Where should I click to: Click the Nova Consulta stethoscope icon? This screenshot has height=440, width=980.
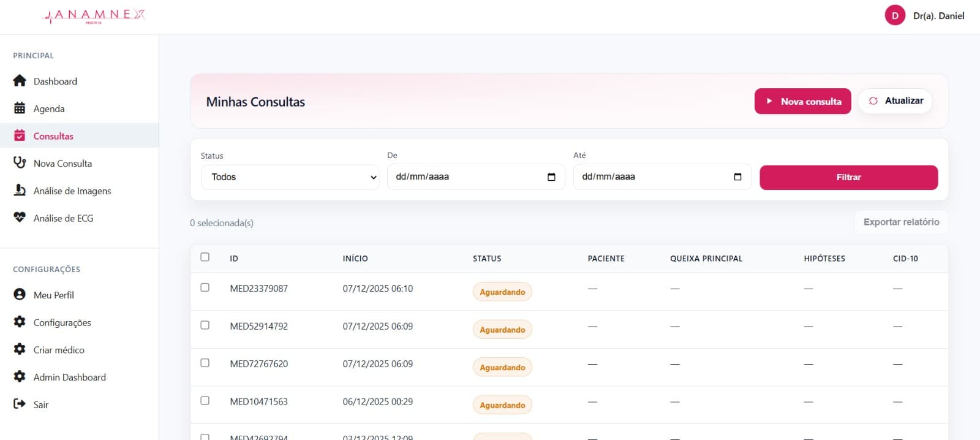pyautogui.click(x=20, y=163)
